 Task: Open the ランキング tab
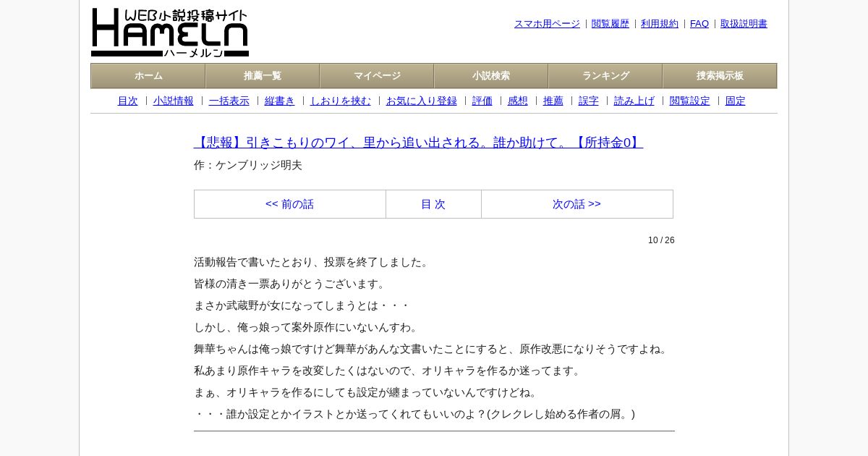point(605,76)
